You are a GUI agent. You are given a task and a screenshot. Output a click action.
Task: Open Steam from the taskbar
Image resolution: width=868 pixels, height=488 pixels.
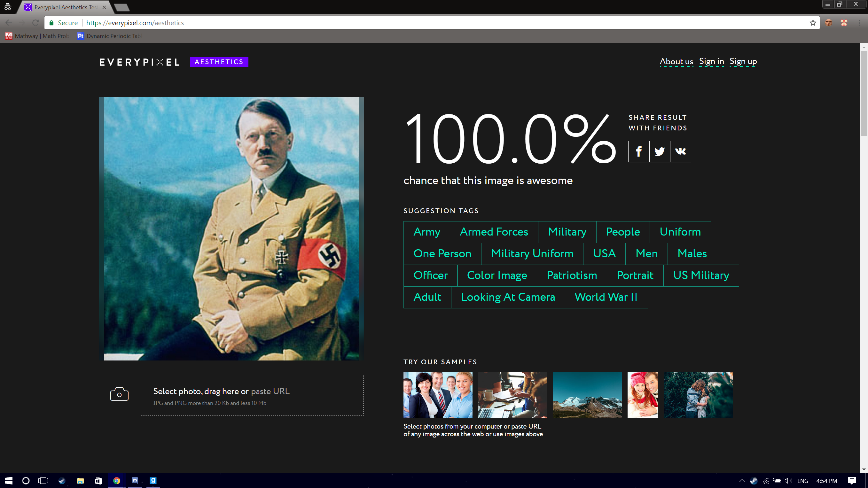[x=62, y=481]
